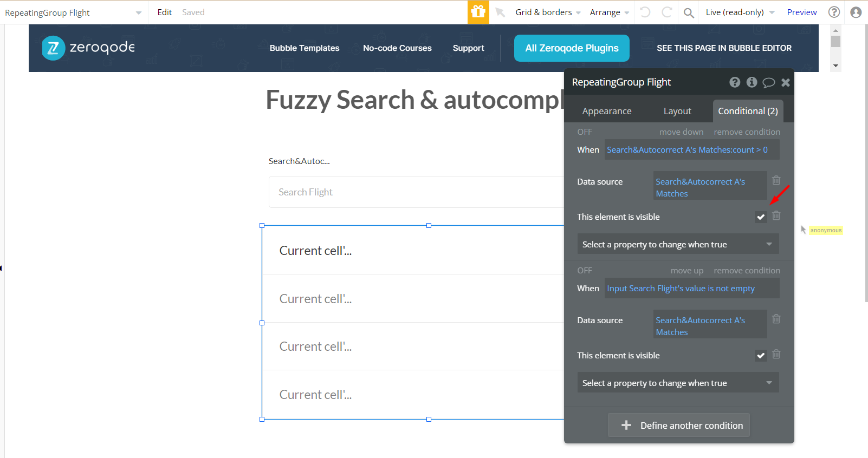Image resolution: width=868 pixels, height=458 pixels.
Task: Open first 'Select a property to change' dropdown
Action: coord(678,244)
